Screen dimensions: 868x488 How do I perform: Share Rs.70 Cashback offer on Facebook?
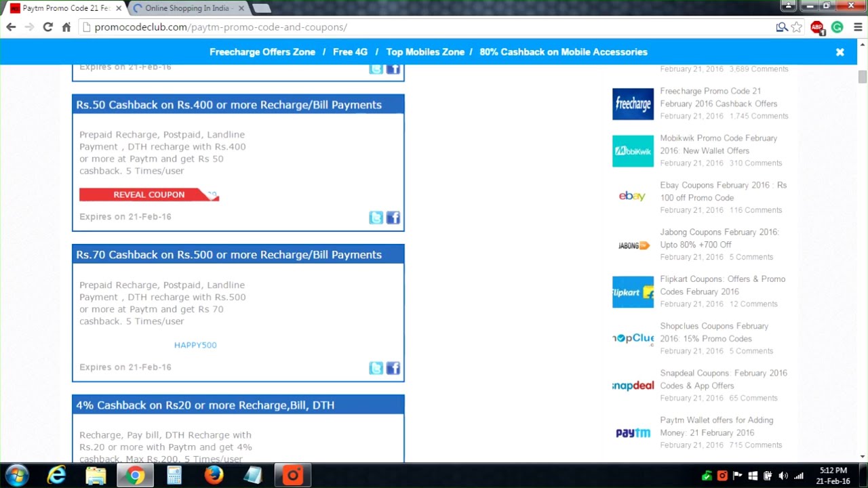tap(393, 368)
